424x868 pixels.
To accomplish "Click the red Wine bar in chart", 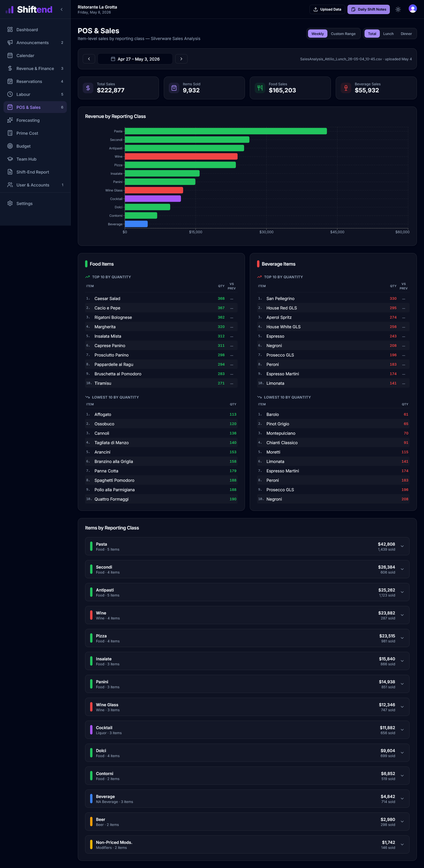I will click(181, 156).
